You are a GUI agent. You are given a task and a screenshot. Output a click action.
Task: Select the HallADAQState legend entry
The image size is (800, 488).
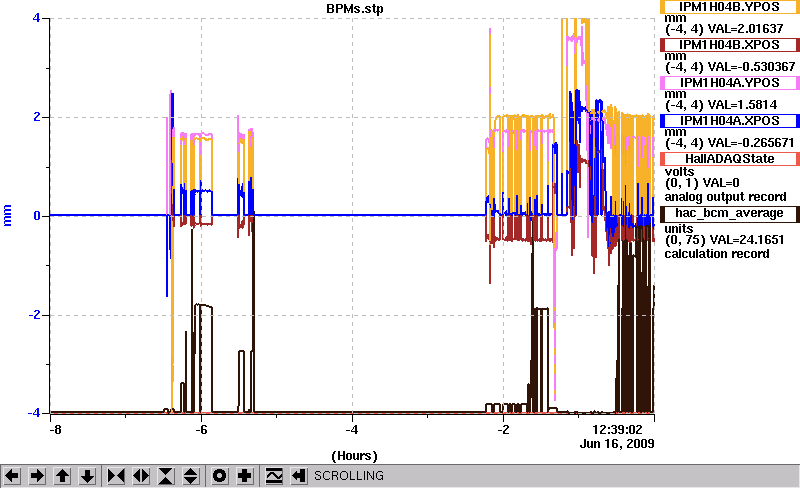[x=730, y=159]
